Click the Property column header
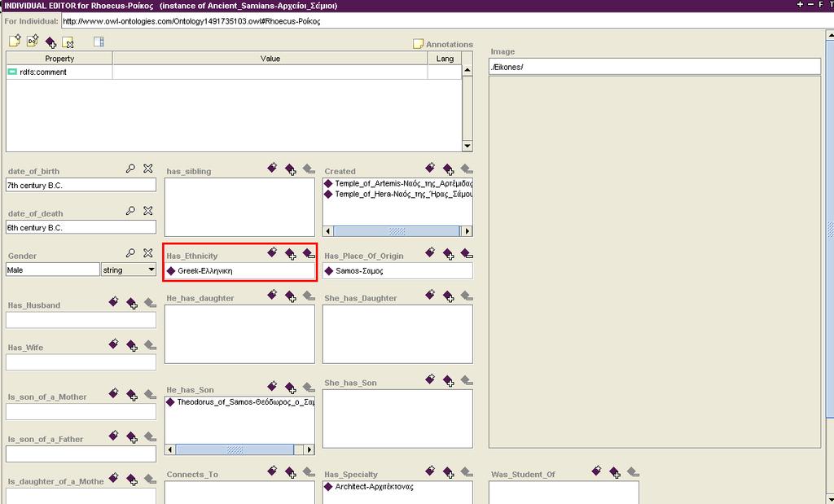Image resolution: width=834 pixels, height=504 pixels. (x=59, y=59)
